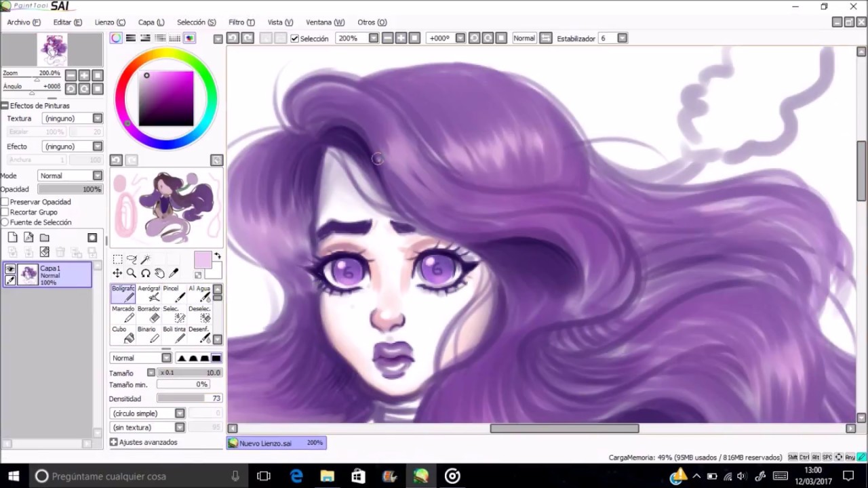The image size is (868, 488).
Task: Open the Ventana menu
Action: (x=325, y=22)
